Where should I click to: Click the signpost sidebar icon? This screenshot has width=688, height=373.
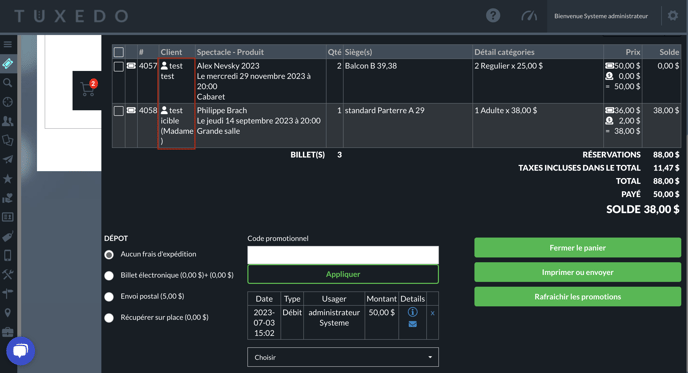pos(7,293)
